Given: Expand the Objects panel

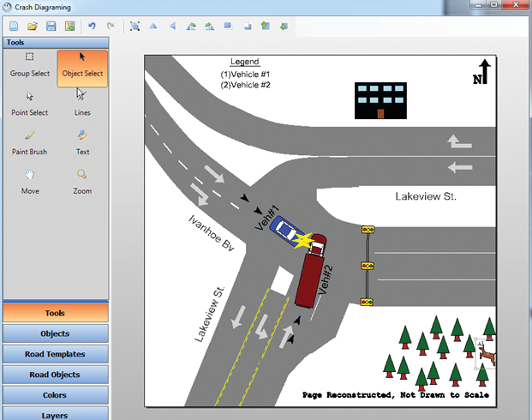Looking at the screenshot, I should coord(55,333).
